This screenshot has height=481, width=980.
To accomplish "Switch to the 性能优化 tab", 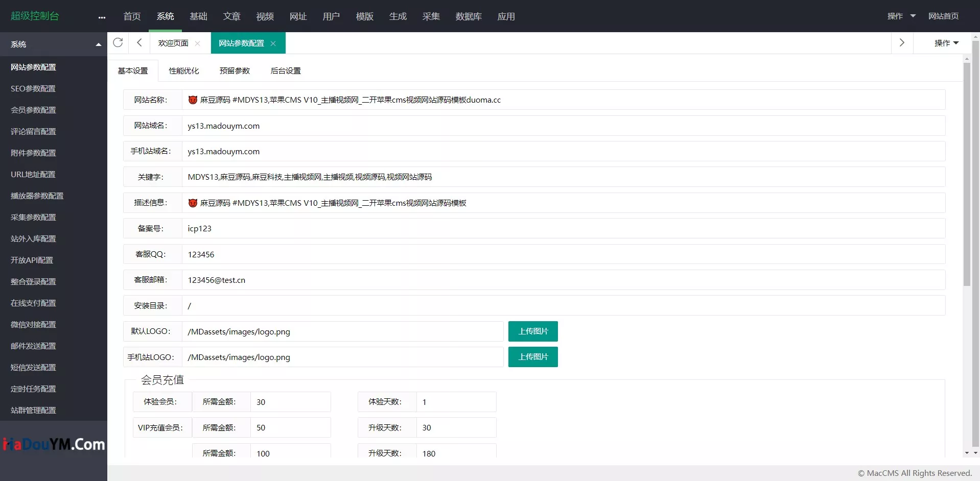I will coord(184,71).
